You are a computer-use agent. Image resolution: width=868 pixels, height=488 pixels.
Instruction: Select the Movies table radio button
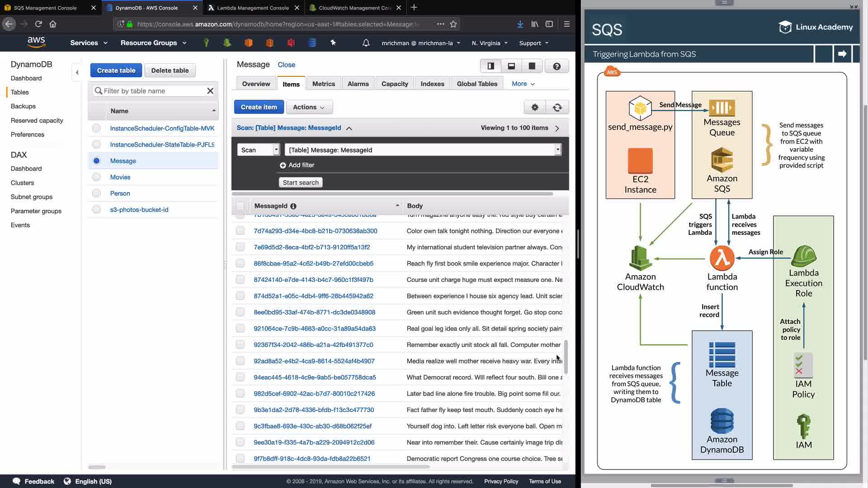pyautogui.click(x=96, y=177)
